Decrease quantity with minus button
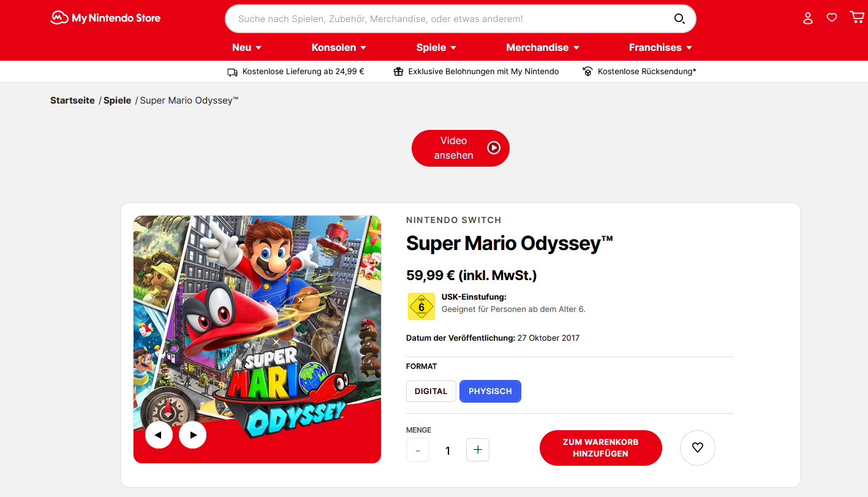Screen dimensions: 868x497 click(418, 450)
